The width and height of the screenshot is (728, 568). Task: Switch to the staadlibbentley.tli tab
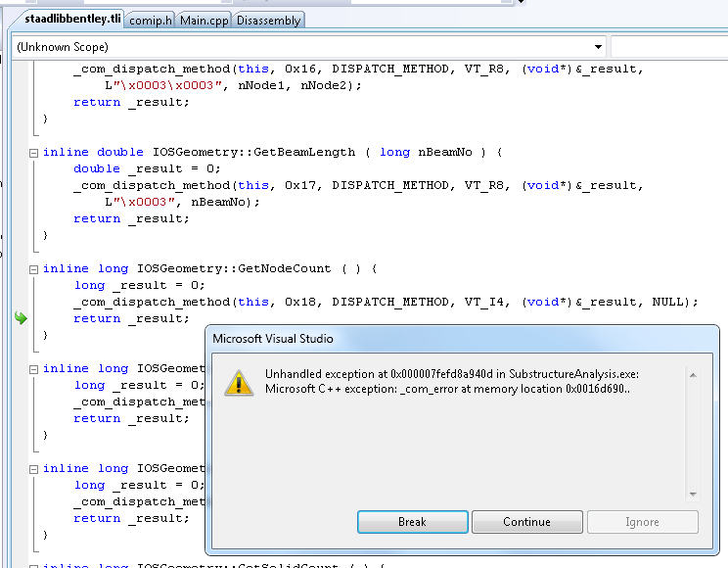pos(72,19)
